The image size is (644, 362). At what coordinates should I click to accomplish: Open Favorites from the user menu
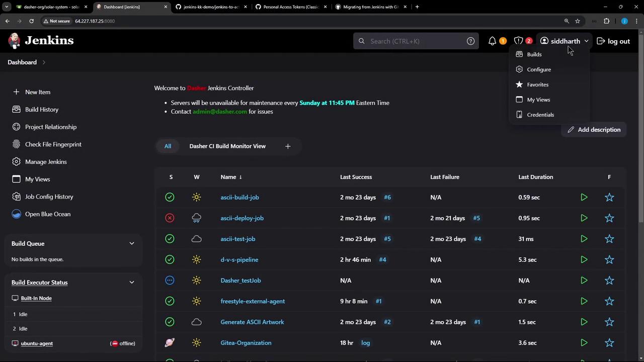click(x=549, y=84)
